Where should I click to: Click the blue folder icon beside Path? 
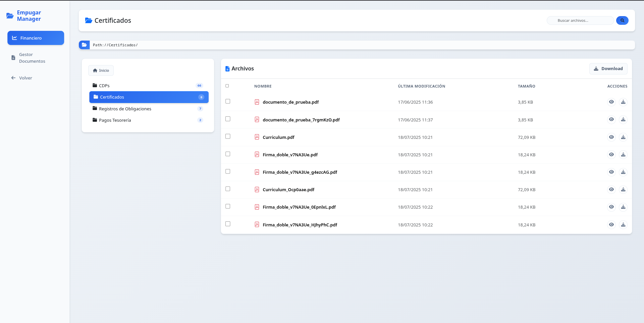tap(84, 45)
